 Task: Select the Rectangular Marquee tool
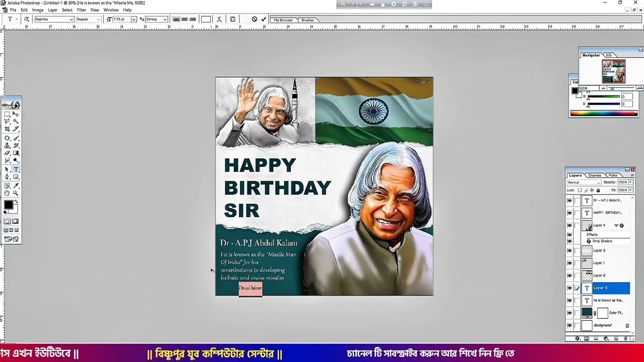[x=7, y=114]
